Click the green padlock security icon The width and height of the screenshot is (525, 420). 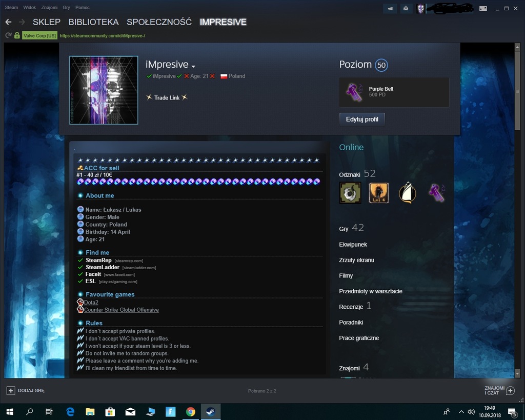[17, 35]
